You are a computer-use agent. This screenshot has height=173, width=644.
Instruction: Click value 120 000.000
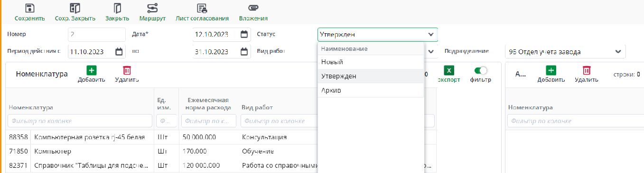[x=201, y=166]
